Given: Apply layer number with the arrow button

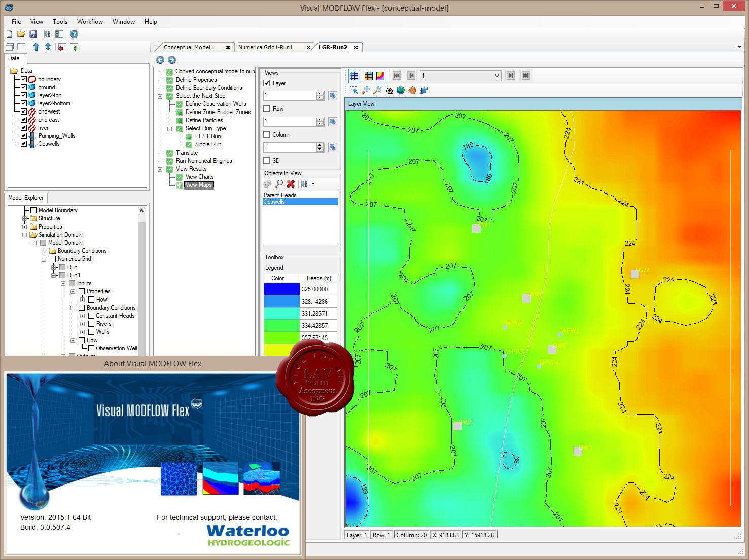Looking at the screenshot, I should point(333,96).
